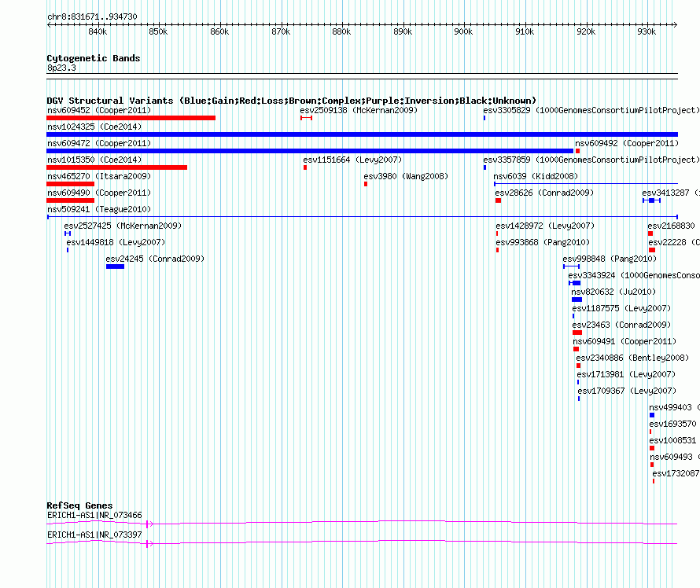700x588 pixels.
Task: Click the nsv609472 (Cooper2011) blue bar
Action: tap(310, 151)
